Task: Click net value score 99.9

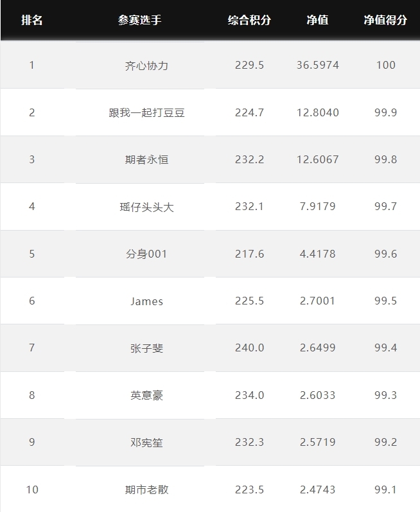Action: (x=385, y=112)
